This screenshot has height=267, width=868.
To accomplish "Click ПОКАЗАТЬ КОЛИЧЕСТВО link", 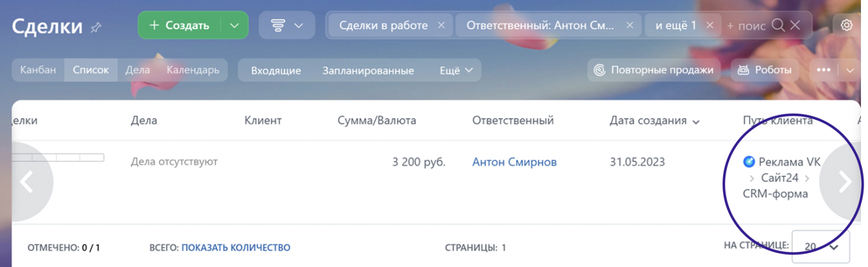I will pyautogui.click(x=235, y=248).
